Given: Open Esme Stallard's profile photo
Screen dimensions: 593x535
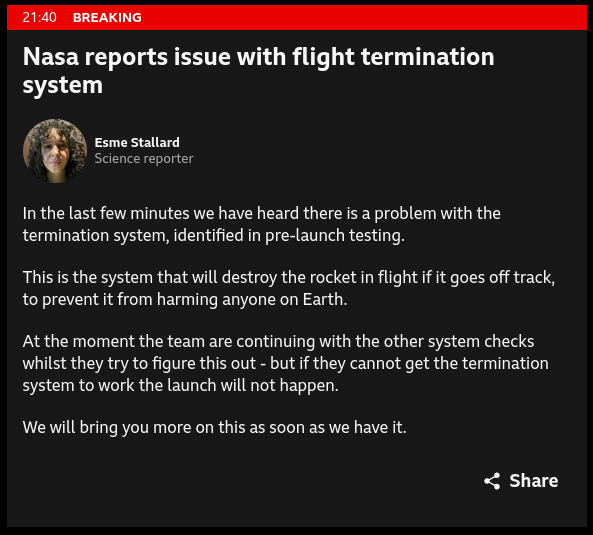Looking at the screenshot, I should pyautogui.click(x=55, y=151).
